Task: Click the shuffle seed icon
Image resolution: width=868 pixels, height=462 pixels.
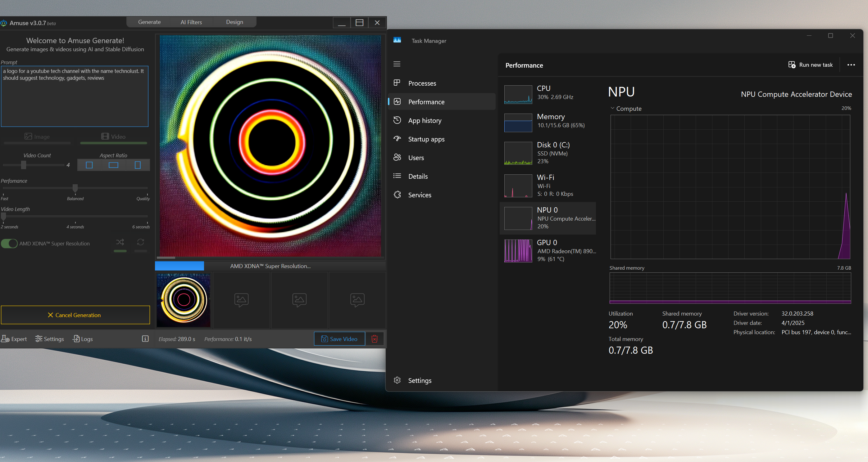Action: click(120, 242)
